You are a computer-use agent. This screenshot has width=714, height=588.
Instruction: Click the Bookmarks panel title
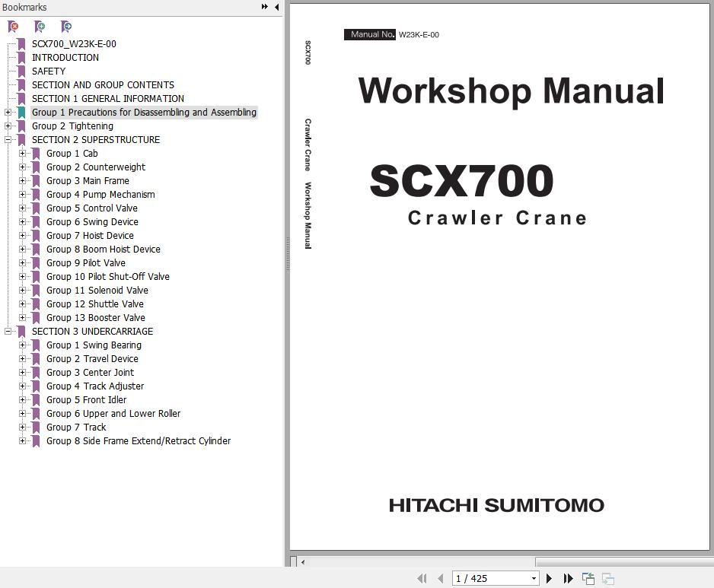click(24, 8)
